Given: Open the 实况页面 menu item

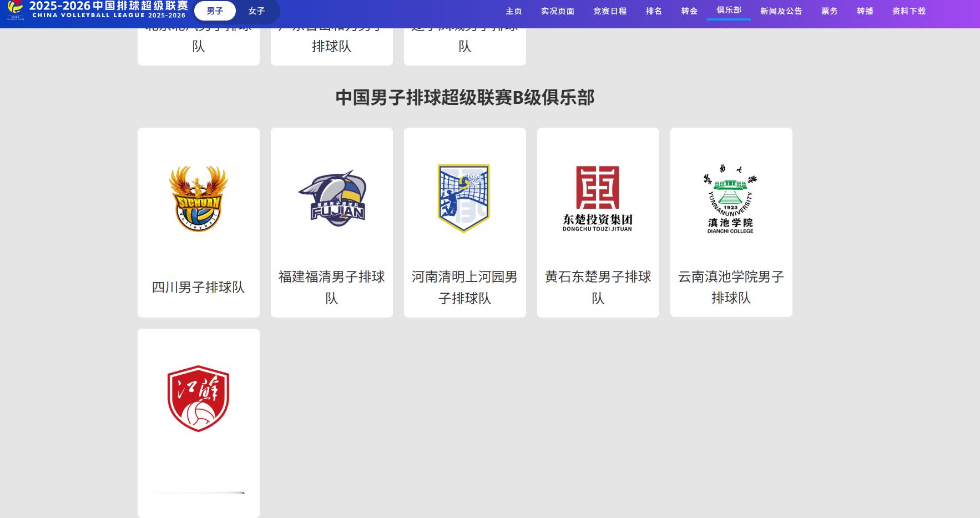Looking at the screenshot, I should pyautogui.click(x=558, y=11).
